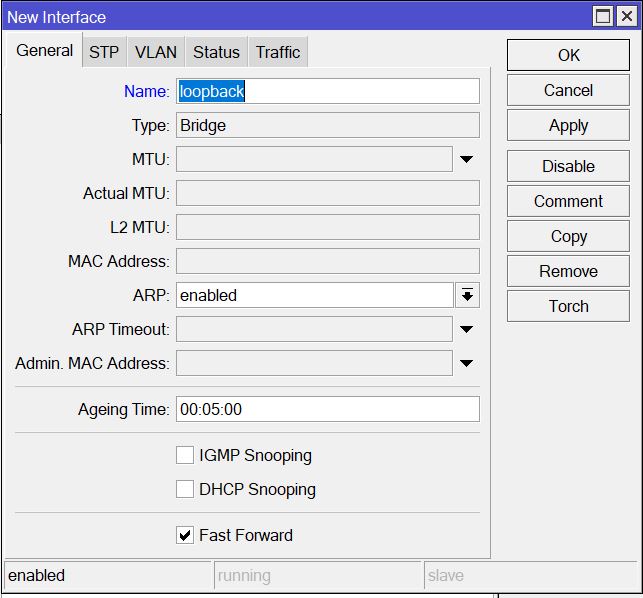Enable IGMP Snooping checkbox
Viewport: 643px width, 598px height.
(x=185, y=455)
